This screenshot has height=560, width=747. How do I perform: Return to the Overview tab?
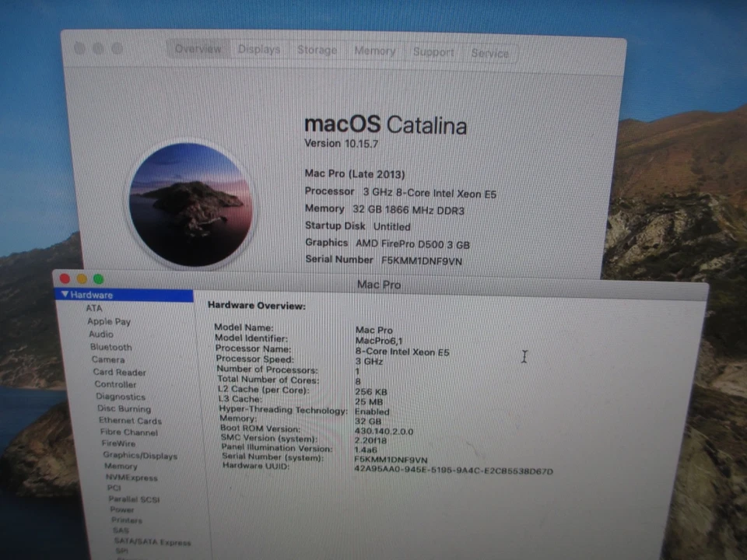pos(198,48)
